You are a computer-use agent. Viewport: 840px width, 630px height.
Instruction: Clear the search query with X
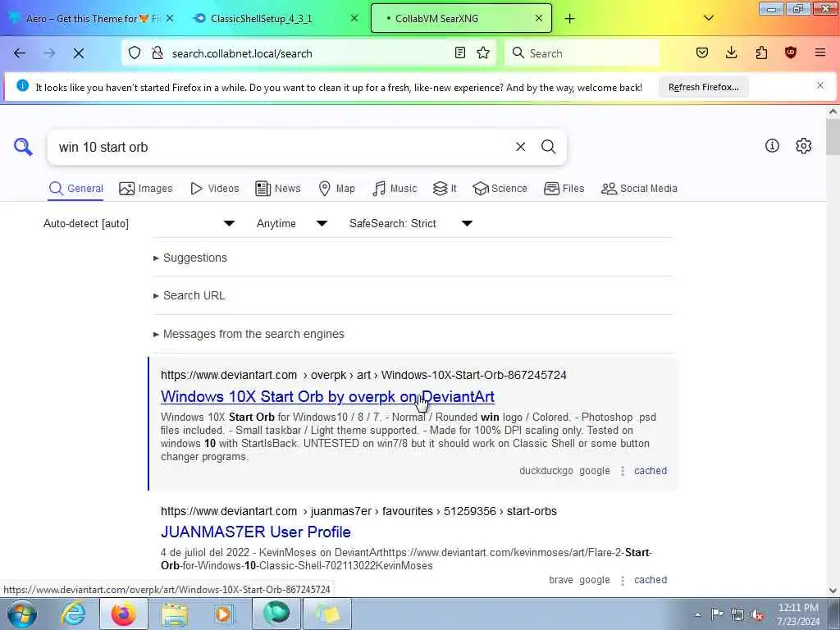click(x=520, y=147)
